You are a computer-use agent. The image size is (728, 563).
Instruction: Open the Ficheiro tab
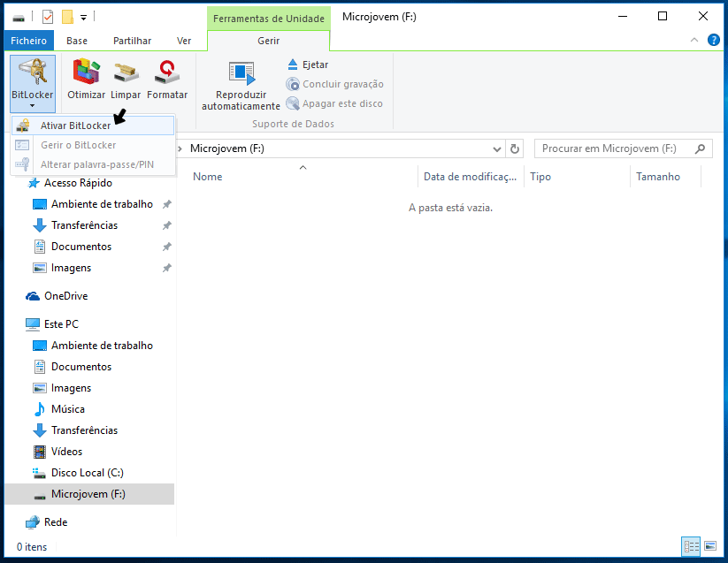pos(29,41)
